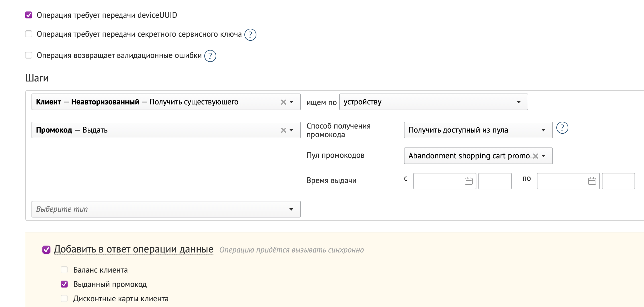644x307 pixels.
Task: Open calendar for issue start date
Action: point(468,181)
